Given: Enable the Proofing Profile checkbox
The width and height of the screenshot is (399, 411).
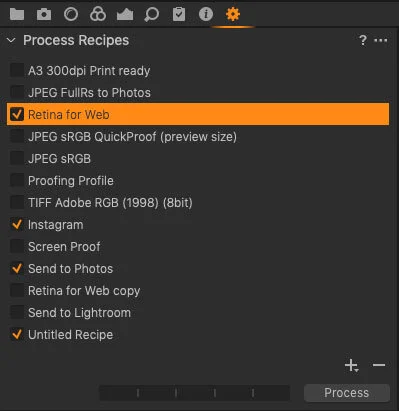Looking at the screenshot, I should tap(17, 180).
